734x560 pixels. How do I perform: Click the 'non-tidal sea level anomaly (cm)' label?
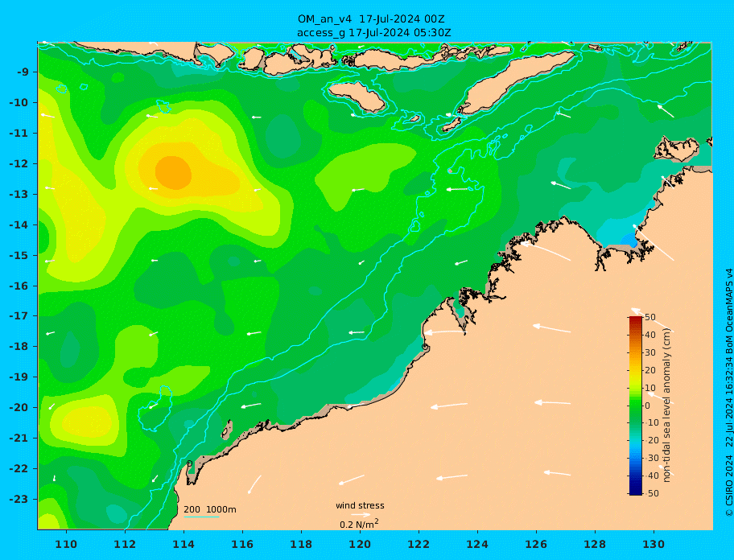pos(667,406)
